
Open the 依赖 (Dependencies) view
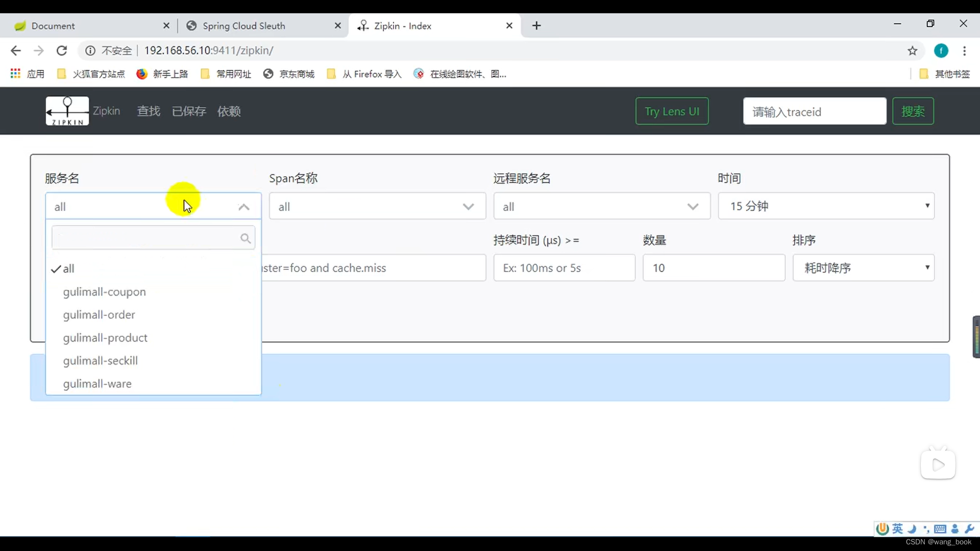pyautogui.click(x=229, y=112)
